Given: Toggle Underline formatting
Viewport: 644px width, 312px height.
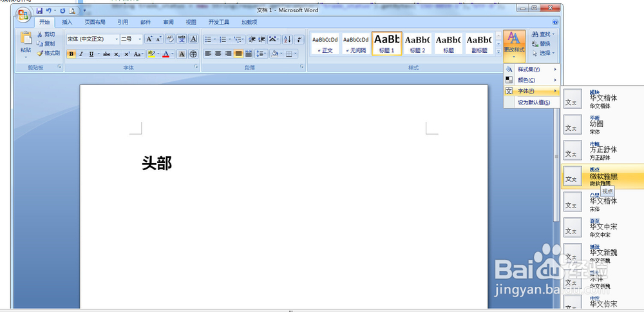Looking at the screenshot, I should pyautogui.click(x=91, y=54).
